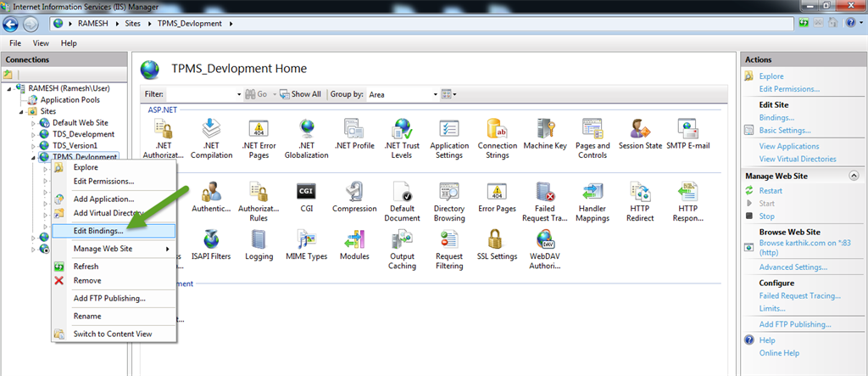Expand the Default Web Site node

tap(33, 123)
